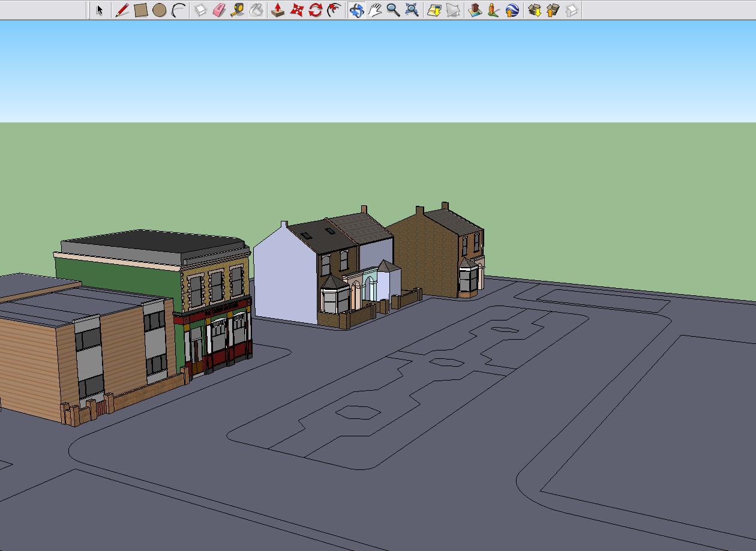Toggle the terrain display button
This screenshot has width=756, height=551.
coord(452,10)
